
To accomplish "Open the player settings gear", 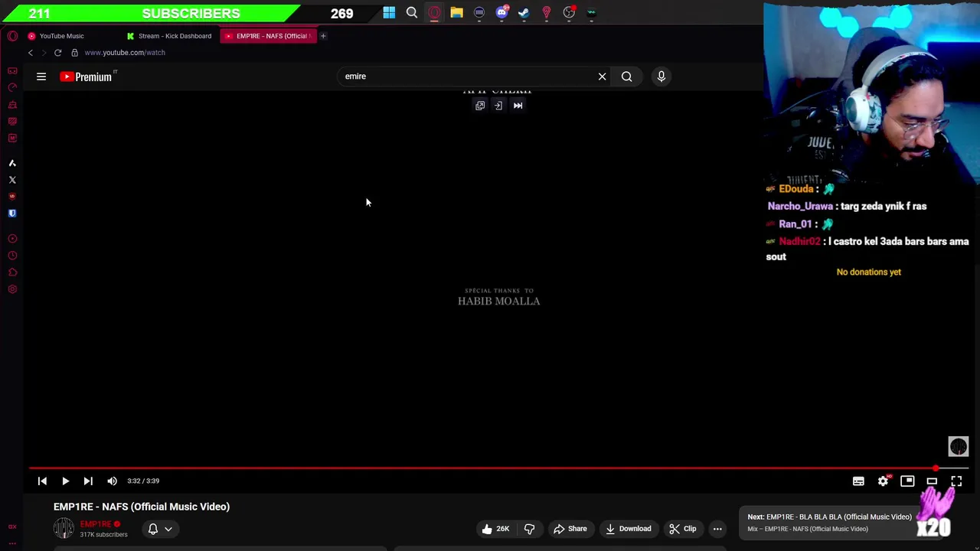I will 883,481.
